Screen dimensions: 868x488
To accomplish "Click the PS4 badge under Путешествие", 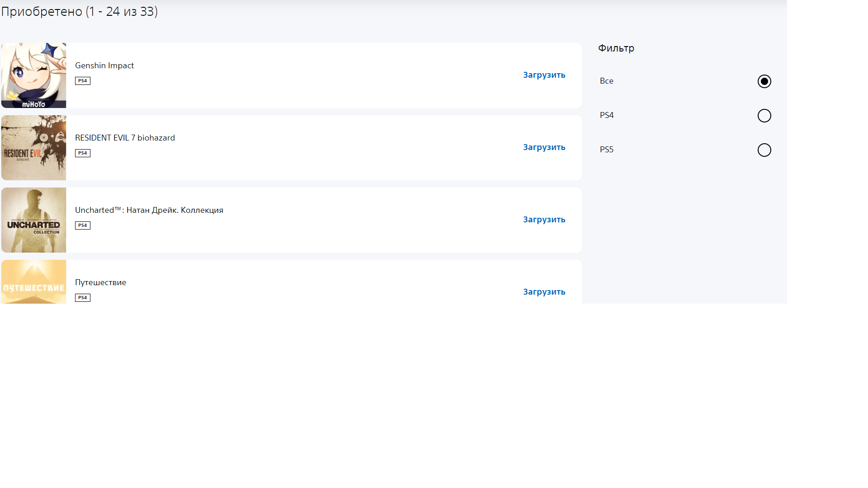I will (83, 298).
